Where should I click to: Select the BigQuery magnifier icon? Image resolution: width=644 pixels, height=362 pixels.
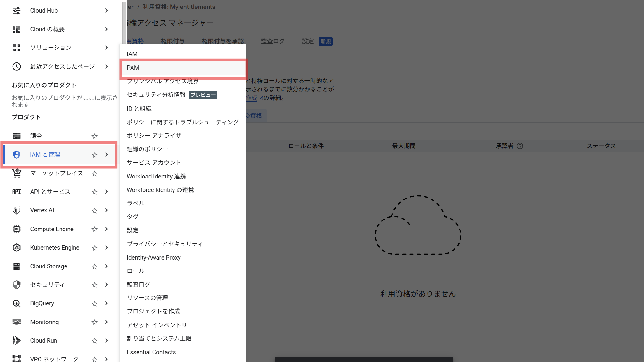17,303
